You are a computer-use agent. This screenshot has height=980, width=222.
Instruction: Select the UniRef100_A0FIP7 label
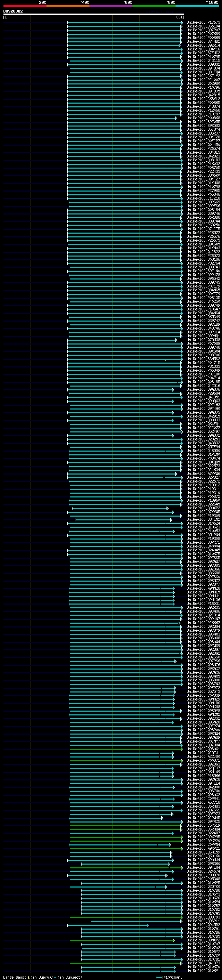[x=203, y=141]
